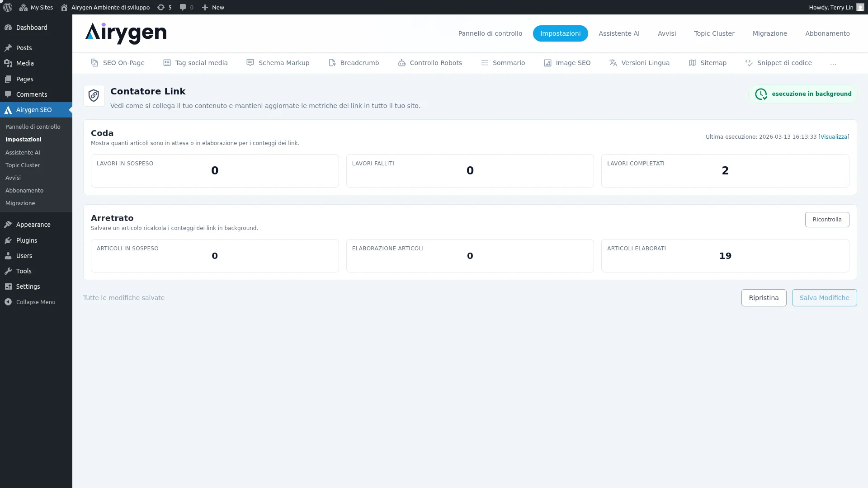Click the Tools wrench icon
This screenshot has height=488, width=868.
[x=8, y=271]
